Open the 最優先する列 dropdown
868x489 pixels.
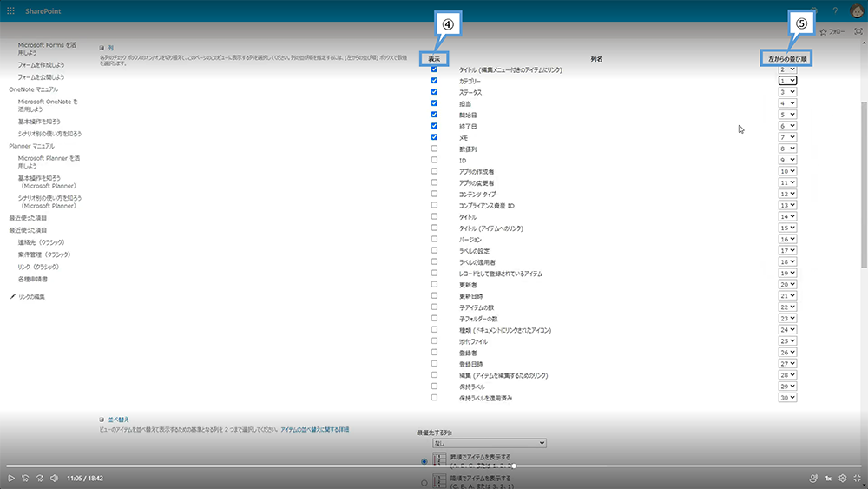[490, 443]
